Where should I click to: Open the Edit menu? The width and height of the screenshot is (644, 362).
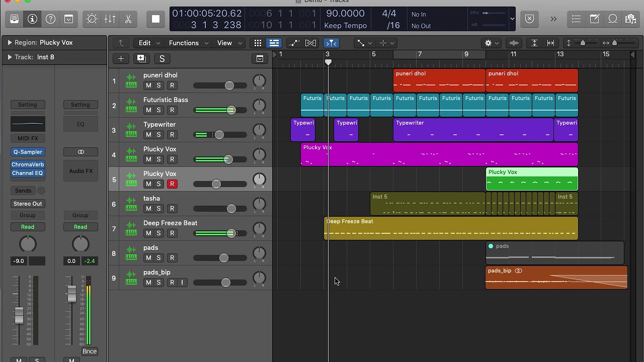149,43
